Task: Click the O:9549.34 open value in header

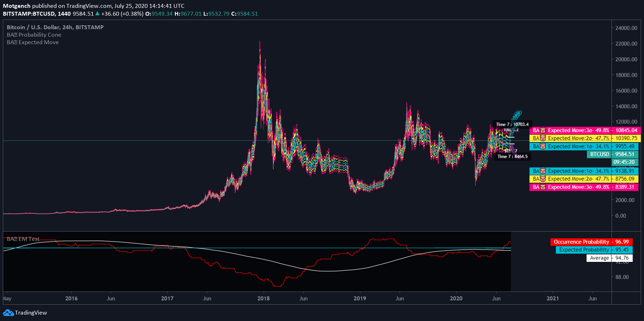Action: tap(159, 14)
